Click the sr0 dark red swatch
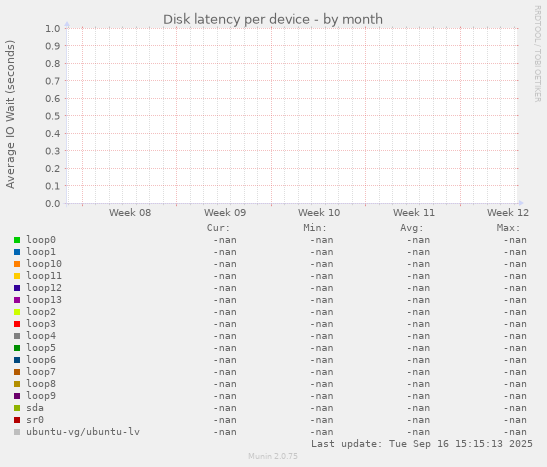This screenshot has width=547, height=467. [17, 420]
